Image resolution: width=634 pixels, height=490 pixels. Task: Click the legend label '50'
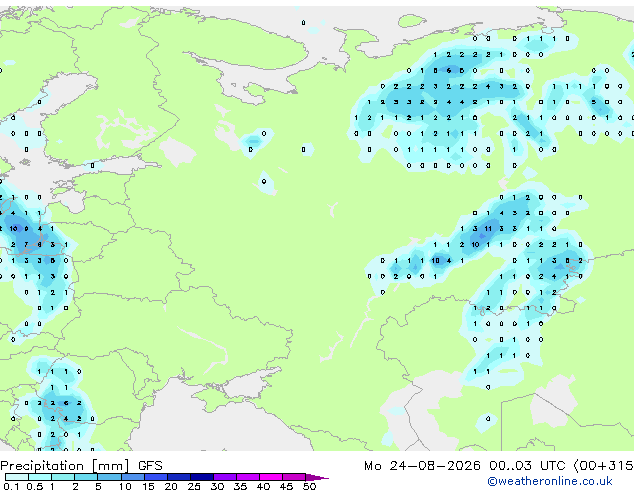point(309,486)
